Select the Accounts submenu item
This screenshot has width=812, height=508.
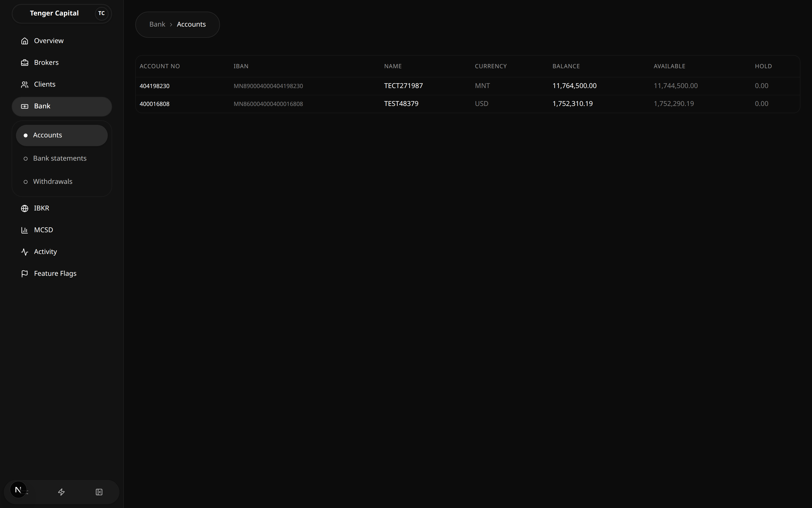62,135
